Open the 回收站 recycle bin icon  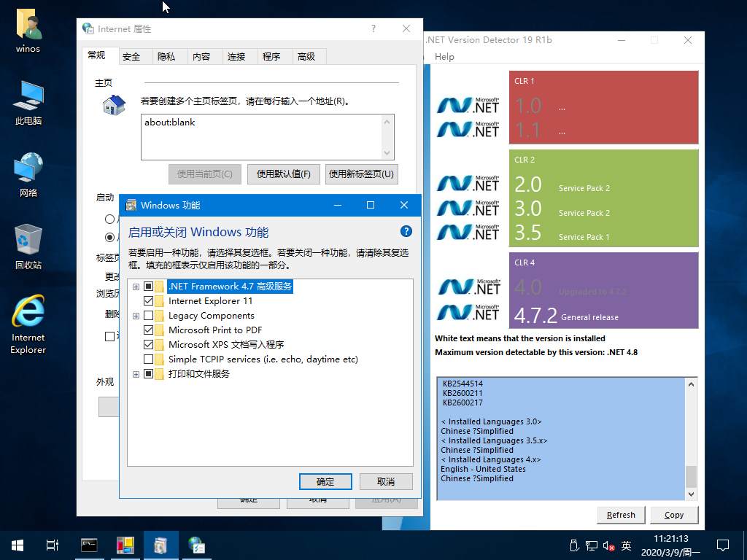coord(28,246)
